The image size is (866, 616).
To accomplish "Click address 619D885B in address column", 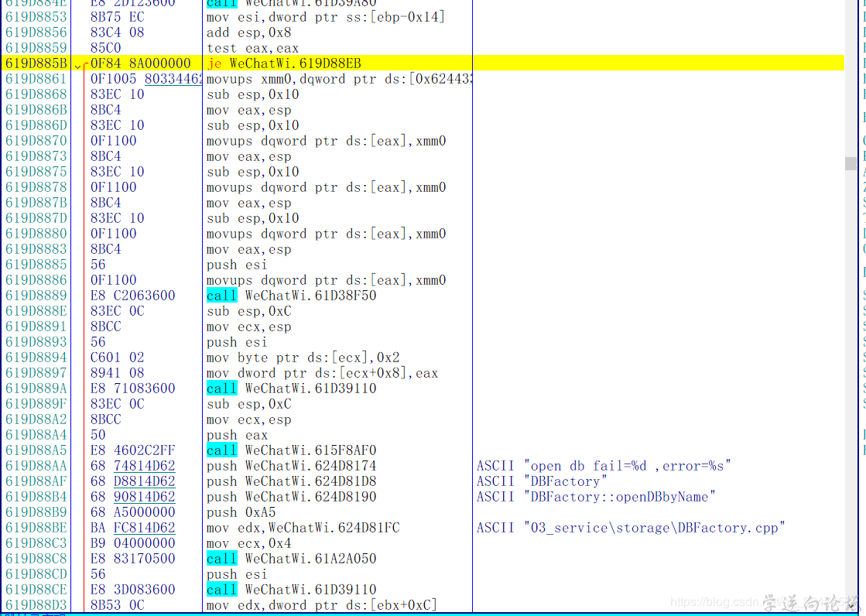I will coord(36,63).
